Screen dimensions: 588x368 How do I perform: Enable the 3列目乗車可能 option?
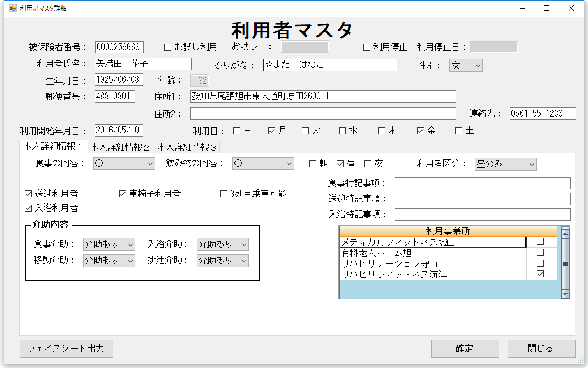tap(224, 194)
